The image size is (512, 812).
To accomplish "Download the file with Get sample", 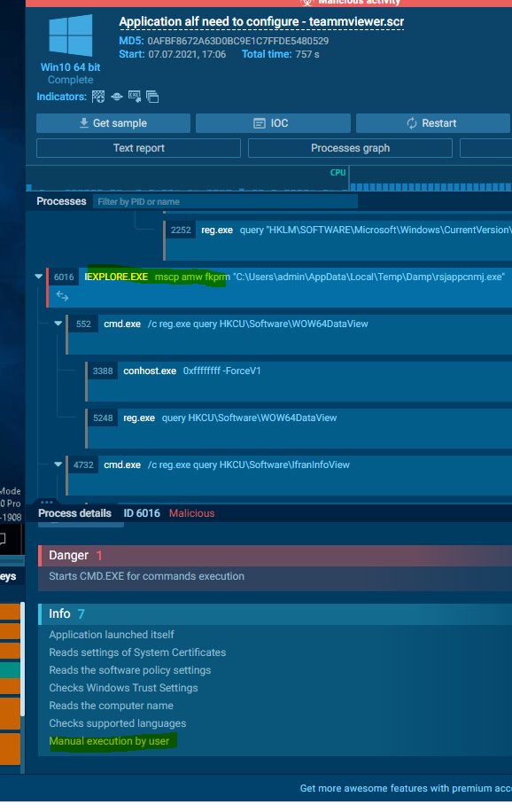I will pos(113,123).
